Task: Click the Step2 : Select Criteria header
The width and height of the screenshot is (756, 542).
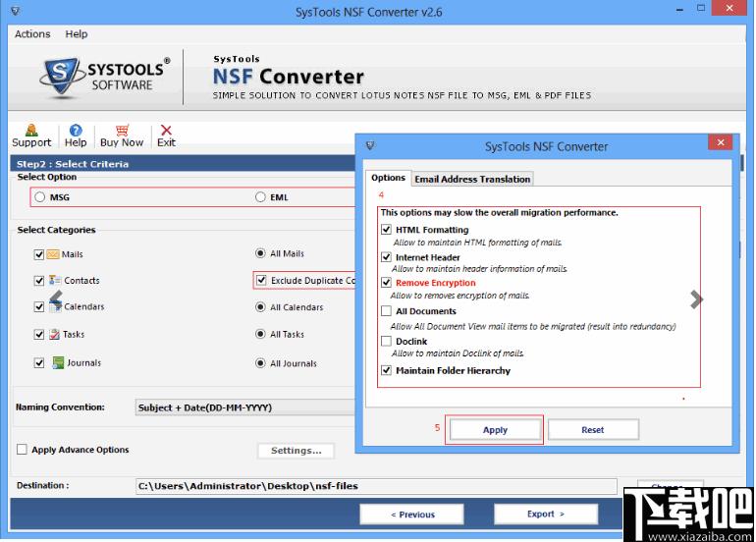Action: (x=73, y=164)
